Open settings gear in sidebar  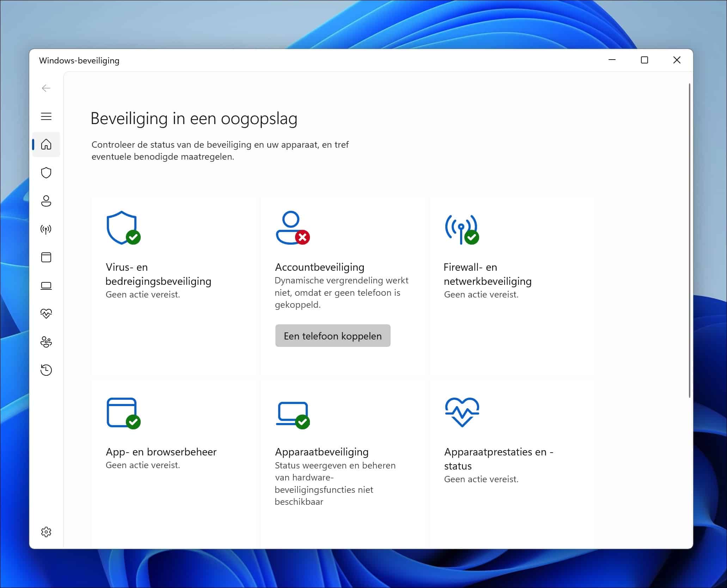coord(46,532)
